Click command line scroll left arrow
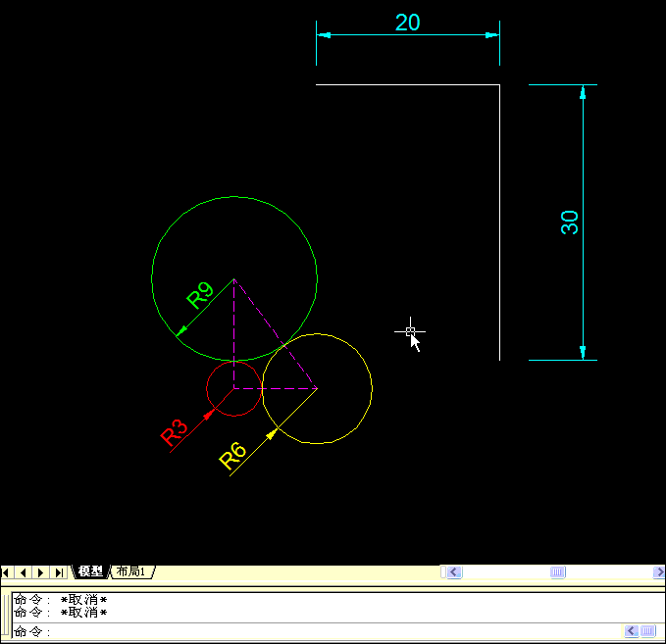Image resolution: width=666 pixels, height=644 pixels. [631, 631]
